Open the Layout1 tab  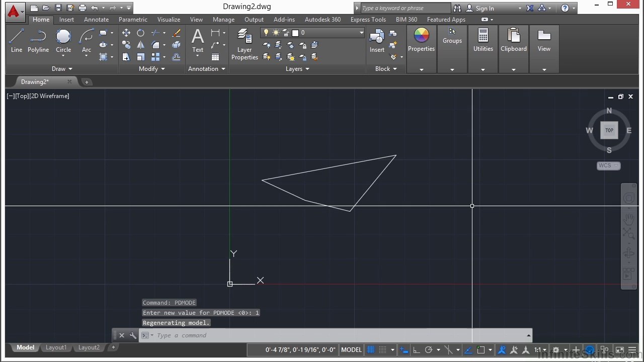[x=56, y=347]
